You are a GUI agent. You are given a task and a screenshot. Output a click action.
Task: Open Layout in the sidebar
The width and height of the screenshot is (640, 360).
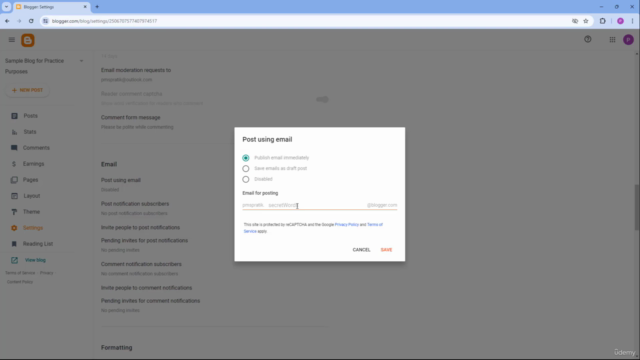31,196
